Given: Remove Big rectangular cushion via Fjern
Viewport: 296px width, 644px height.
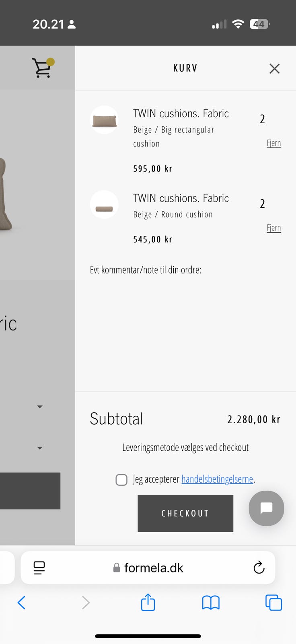Looking at the screenshot, I should [273, 143].
